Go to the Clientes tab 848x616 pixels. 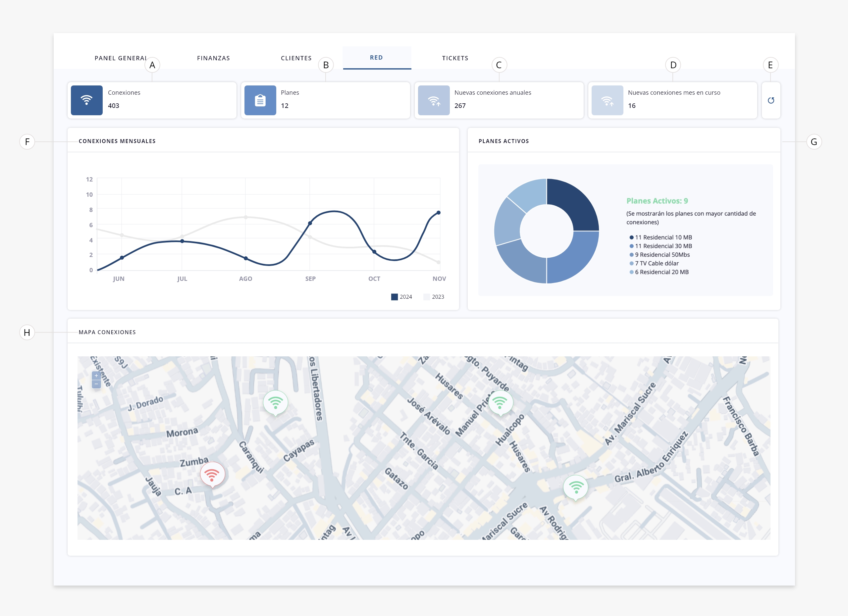pyautogui.click(x=296, y=58)
